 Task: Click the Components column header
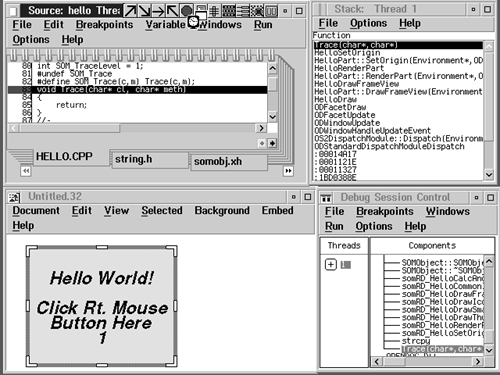[x=432, y=246]
